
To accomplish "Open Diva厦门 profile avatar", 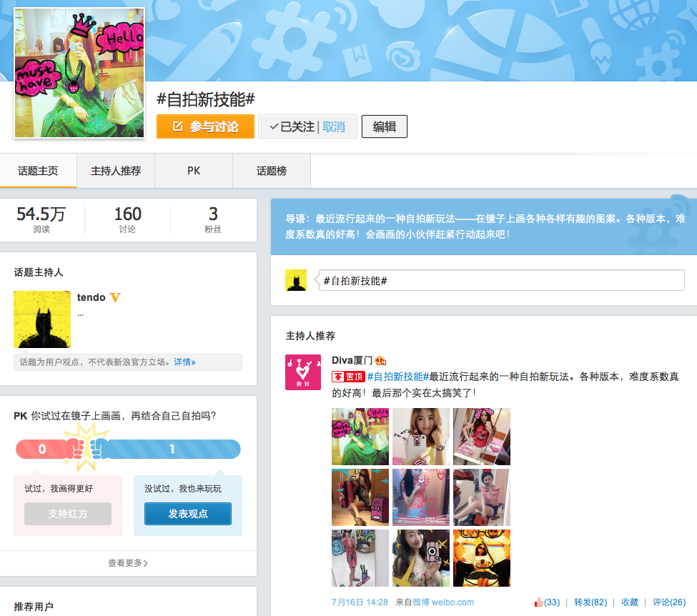I will [x=303, y=372].
